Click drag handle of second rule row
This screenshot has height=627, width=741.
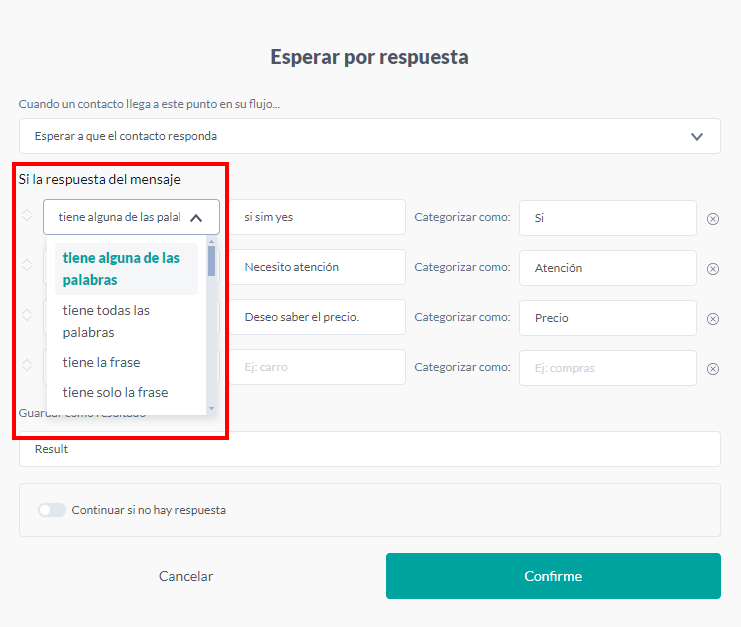(27, 265)
